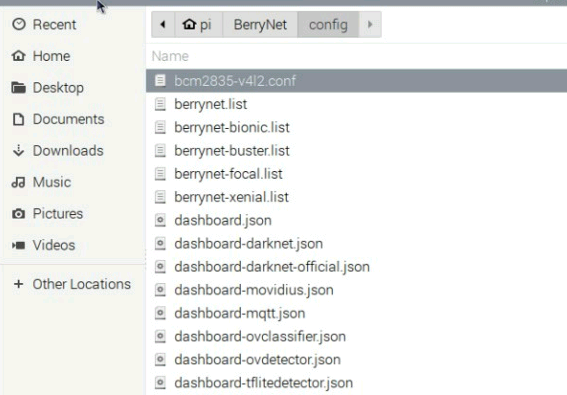
Task: Open the Recent places shortcut
Action: coord(72,25)
